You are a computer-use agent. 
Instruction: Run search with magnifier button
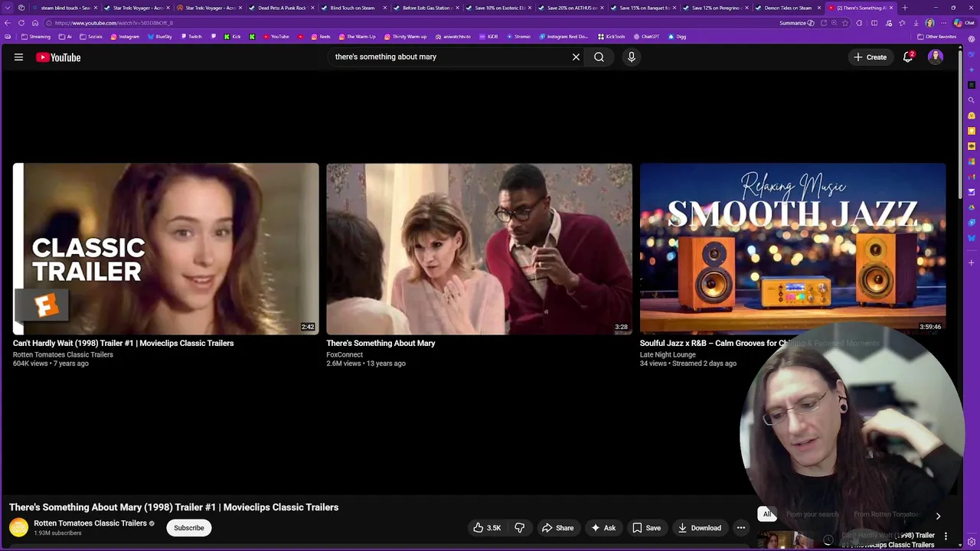coord(599,57)
